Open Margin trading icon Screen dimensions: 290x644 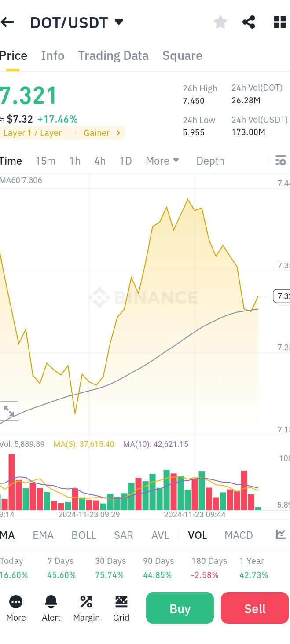(x=86, y=608)
